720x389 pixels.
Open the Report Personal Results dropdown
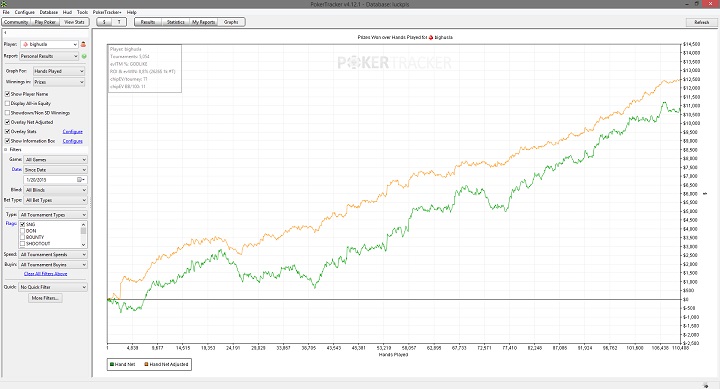[49, 56]
